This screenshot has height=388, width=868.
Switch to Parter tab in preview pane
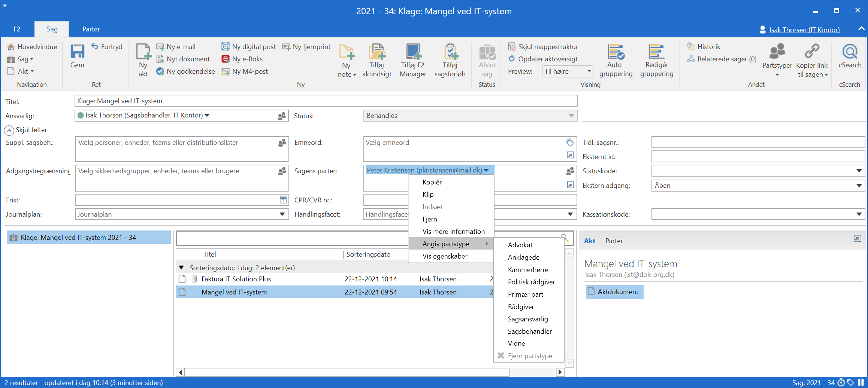pos(614,241)
